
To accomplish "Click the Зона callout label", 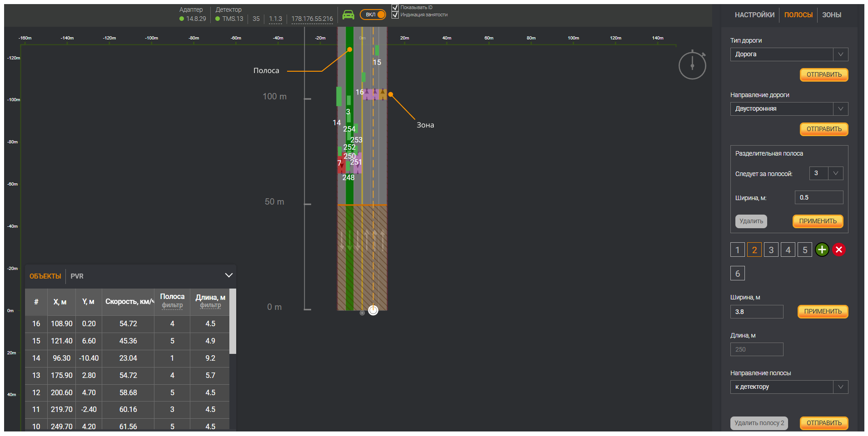I will (x=426, y=125).
